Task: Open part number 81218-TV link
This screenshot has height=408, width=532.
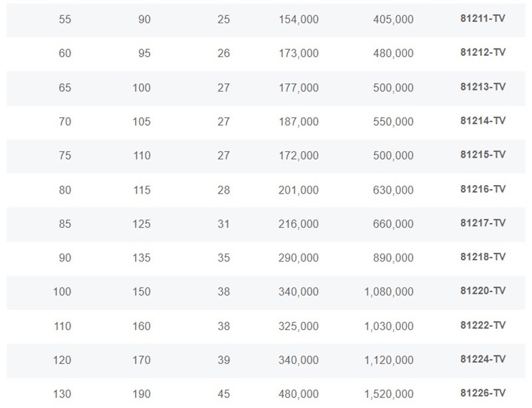Action: pyautogui.click(x=483, y=256)
